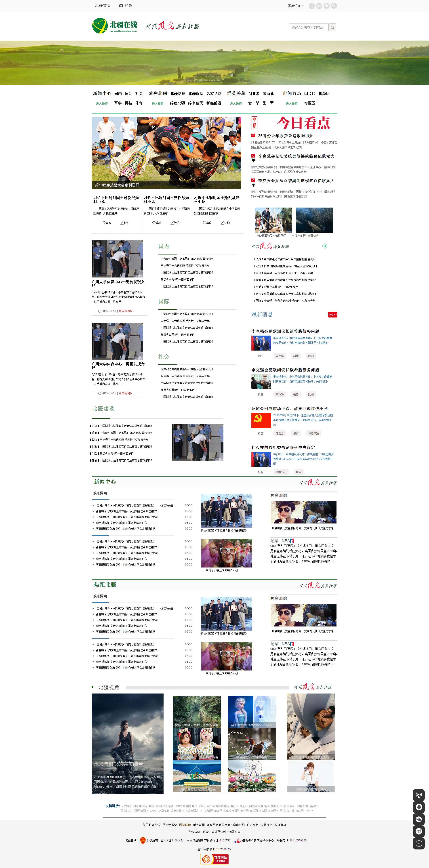Click the round search icon in top bar
The height and width of the screenshot is (868, 429).
tap(312, 6)
